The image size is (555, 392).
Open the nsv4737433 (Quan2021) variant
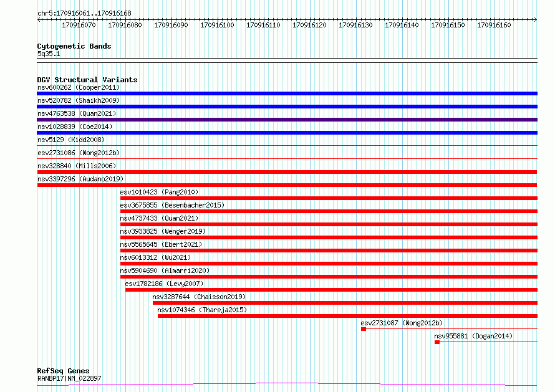pyautogui.click(x=159, y=218)
